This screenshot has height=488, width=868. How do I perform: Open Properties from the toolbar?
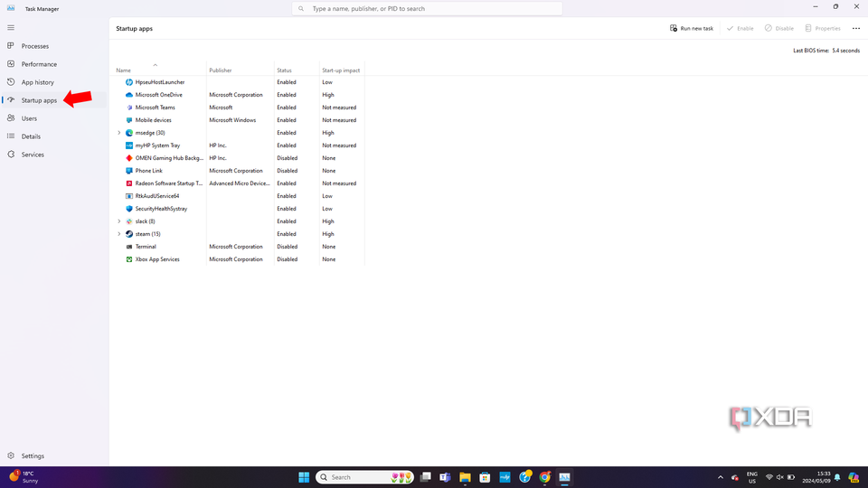coord(823,28)
